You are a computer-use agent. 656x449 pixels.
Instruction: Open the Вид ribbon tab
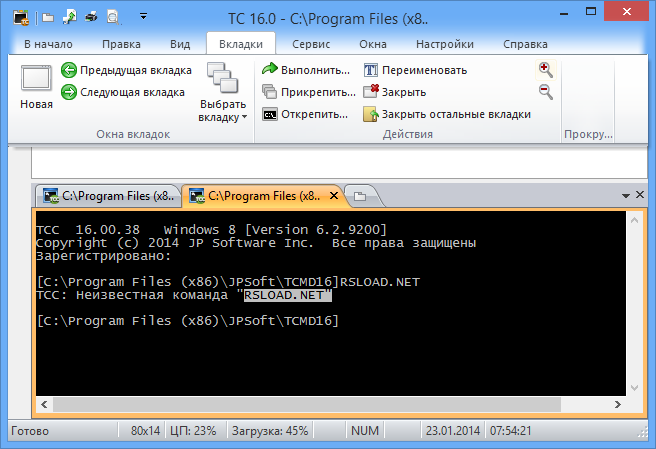tap(180, 44)
